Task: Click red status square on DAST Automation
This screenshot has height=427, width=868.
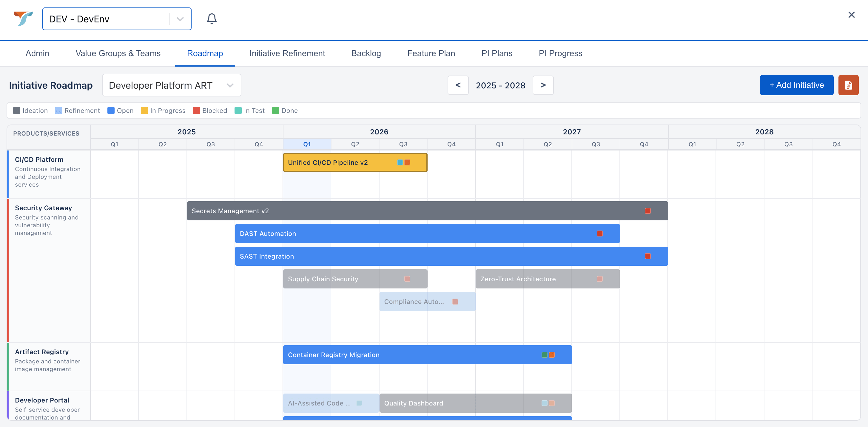Action: [x=599, y=234]
